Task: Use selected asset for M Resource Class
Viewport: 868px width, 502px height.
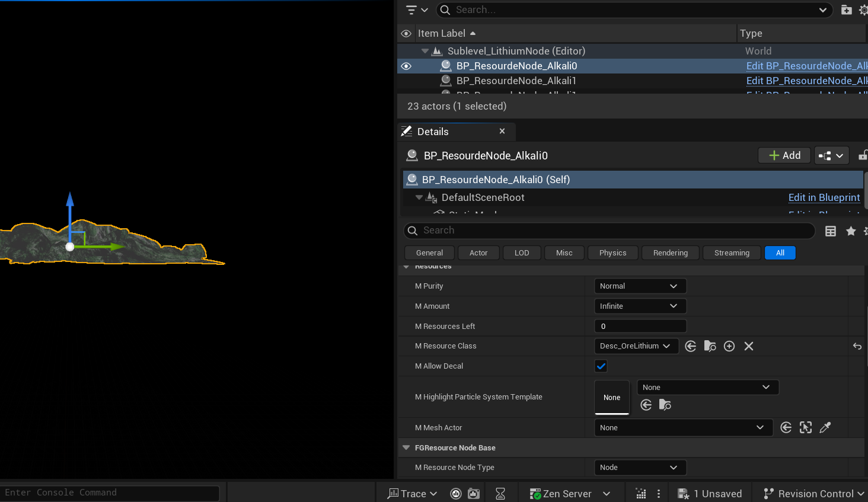Action: click(x=691, y=346)
